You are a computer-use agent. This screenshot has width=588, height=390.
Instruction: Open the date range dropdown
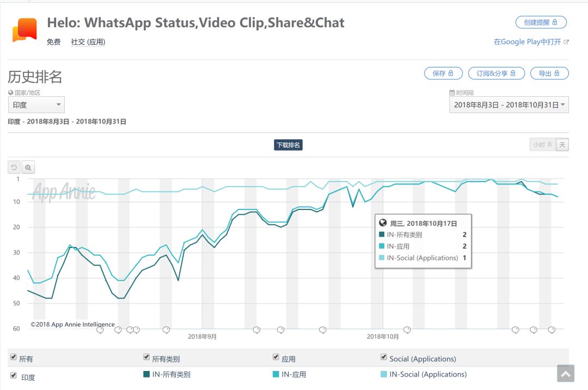509,105
